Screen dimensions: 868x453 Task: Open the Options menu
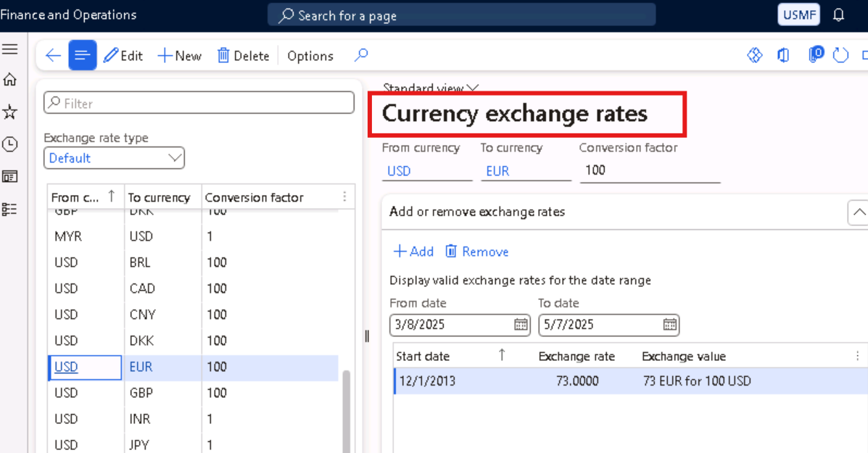coord(310,55)
